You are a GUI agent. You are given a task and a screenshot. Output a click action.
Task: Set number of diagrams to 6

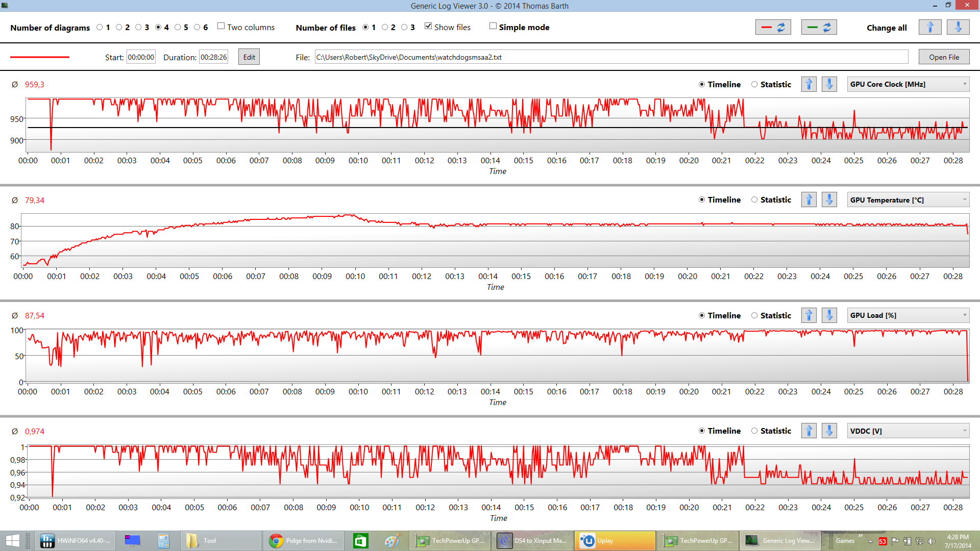(197, 28)
